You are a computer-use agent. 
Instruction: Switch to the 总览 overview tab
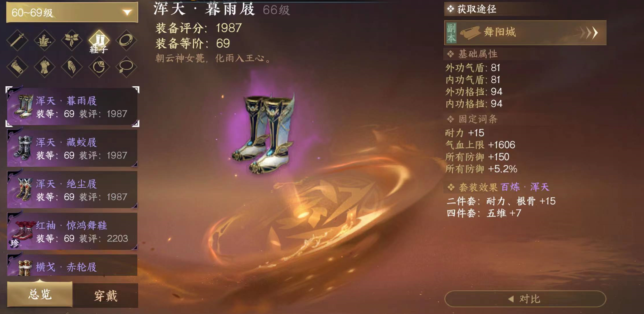[40, 294]
